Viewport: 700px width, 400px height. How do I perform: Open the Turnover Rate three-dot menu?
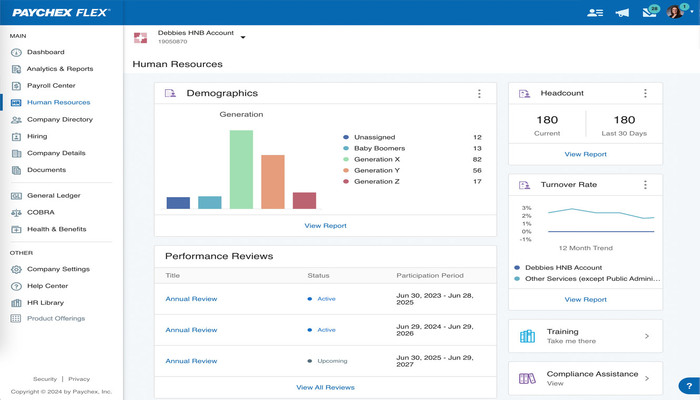pos(645,185)
